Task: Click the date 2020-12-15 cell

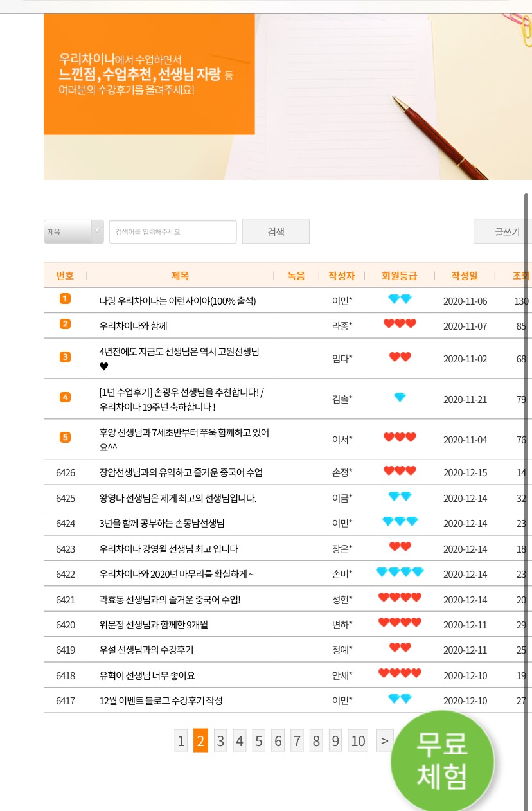Action: point(465,473)
